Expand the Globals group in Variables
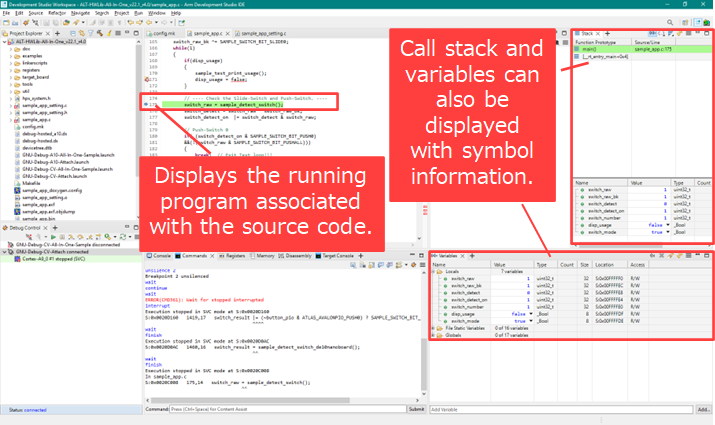 [435, 335]
